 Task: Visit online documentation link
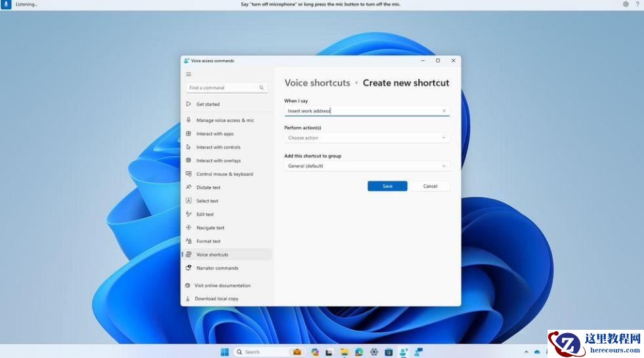[222, 285]
